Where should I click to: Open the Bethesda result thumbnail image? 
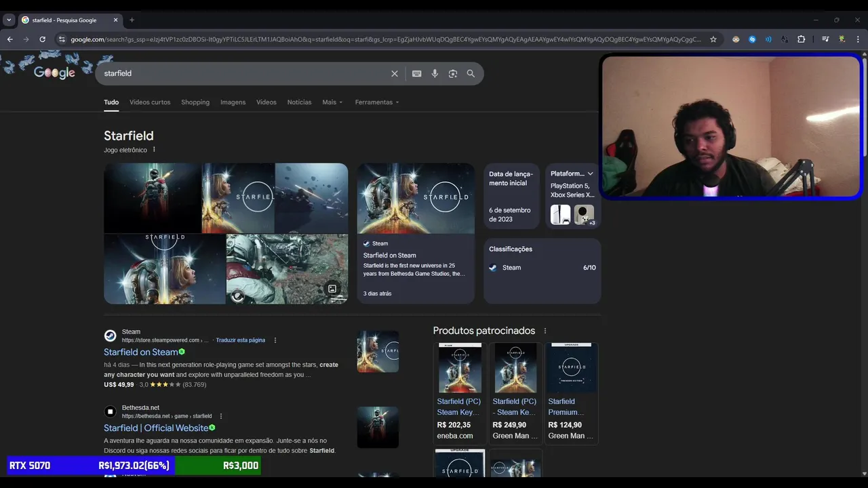click(378, 427)
